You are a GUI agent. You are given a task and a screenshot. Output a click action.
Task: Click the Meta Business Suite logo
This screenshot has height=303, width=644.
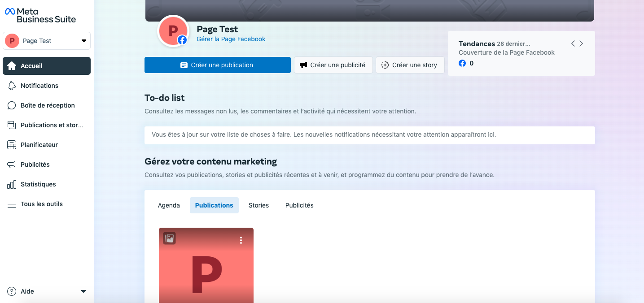click(40, 15)
